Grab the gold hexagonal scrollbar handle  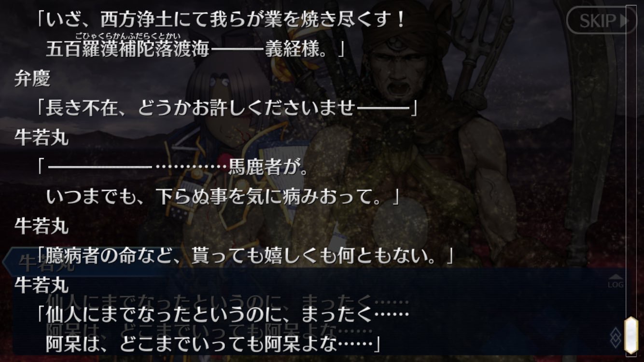click(x=631, y=335)
